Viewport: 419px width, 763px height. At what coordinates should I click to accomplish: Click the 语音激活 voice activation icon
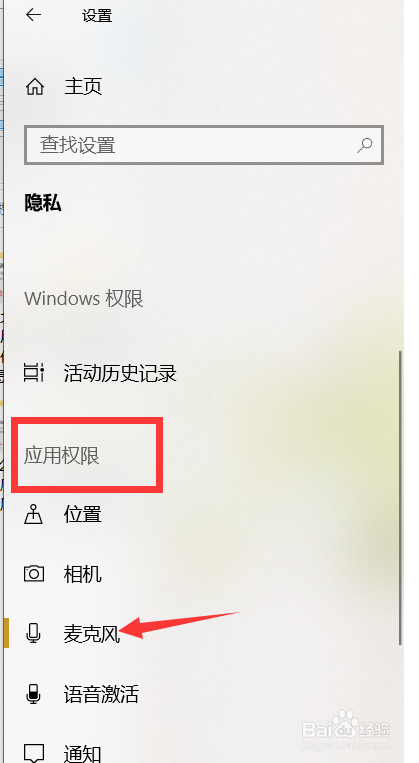tap(34, 693)
